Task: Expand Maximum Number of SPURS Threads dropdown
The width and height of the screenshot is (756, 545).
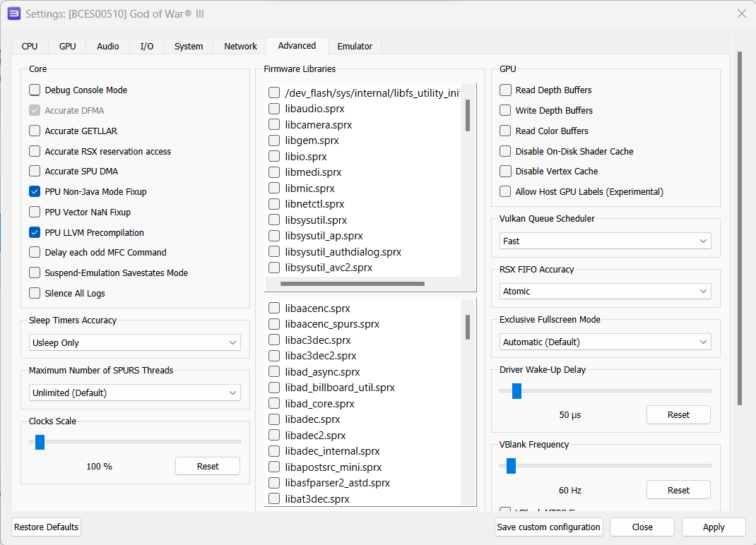Action: pyautogui.click(x=134, y=393)
